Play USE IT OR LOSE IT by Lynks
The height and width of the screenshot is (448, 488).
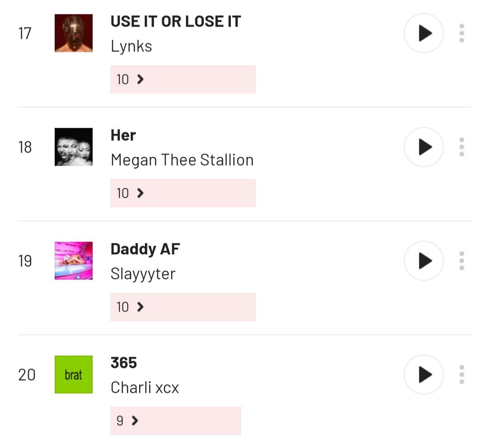[423, 33]
